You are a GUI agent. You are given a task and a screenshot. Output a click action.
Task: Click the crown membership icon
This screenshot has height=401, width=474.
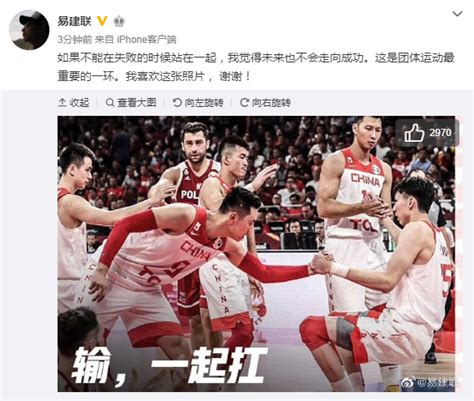click(119, 22)
